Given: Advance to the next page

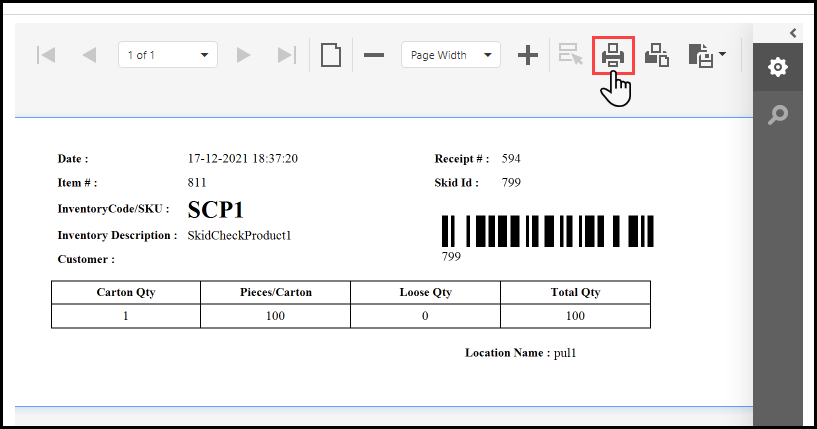Looking at the screenshot, I should (243, 55).
